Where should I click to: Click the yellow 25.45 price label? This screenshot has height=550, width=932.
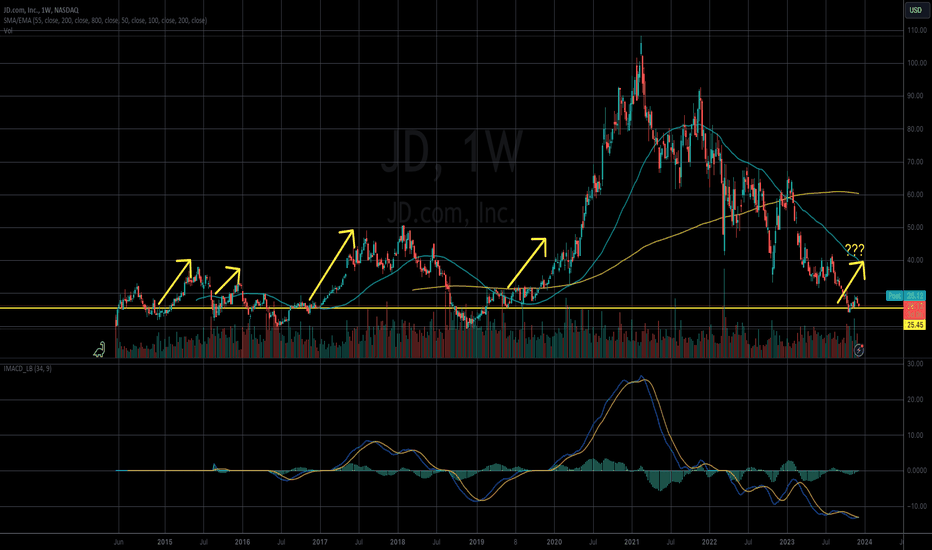(914, 325)
